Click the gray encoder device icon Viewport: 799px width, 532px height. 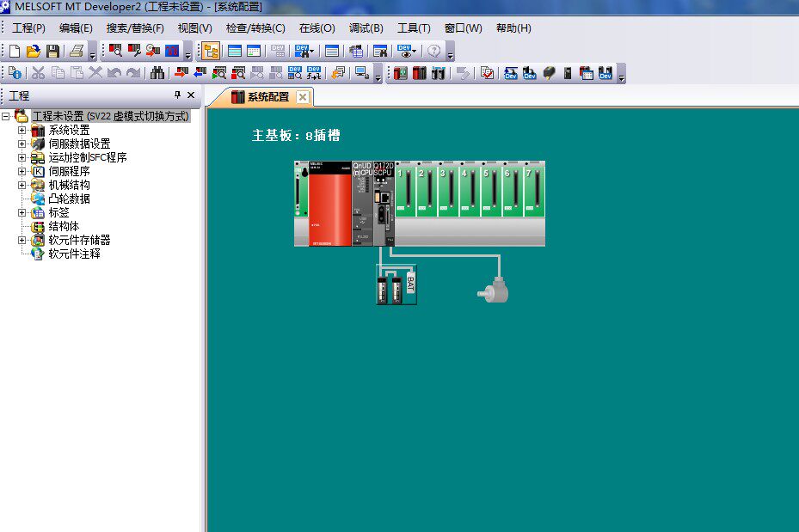pos(493,290)
